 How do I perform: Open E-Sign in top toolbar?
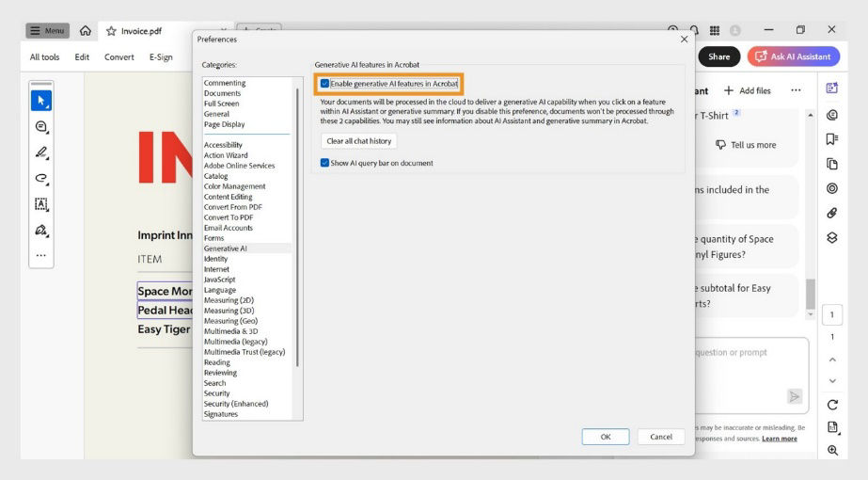161,57
